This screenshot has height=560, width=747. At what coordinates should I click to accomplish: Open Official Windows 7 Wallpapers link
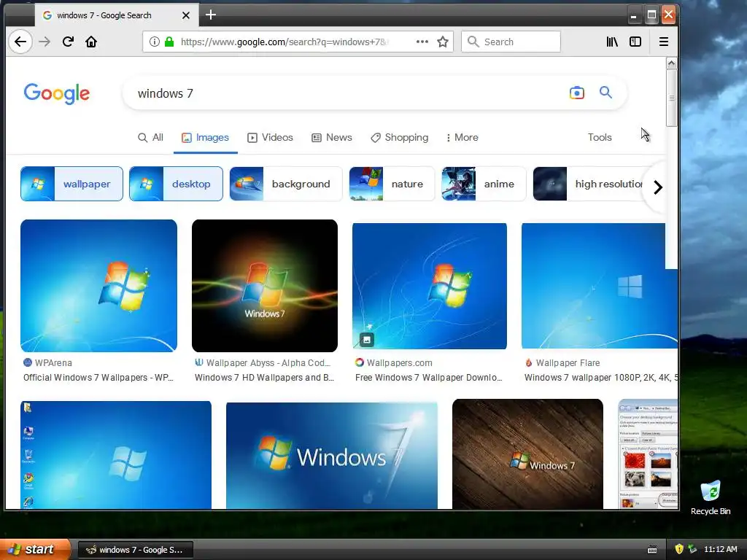pos(98,378)
